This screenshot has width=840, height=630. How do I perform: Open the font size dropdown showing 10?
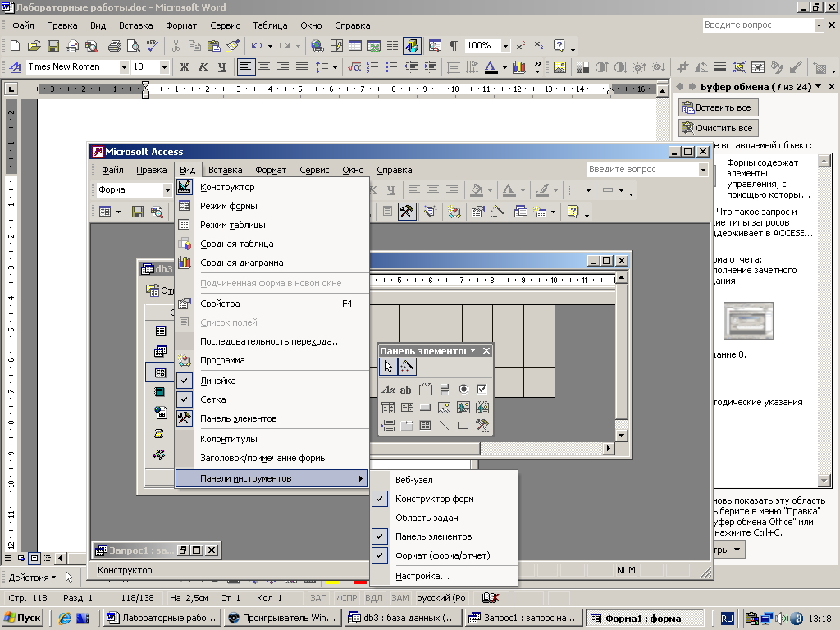(x=164, y=67)
